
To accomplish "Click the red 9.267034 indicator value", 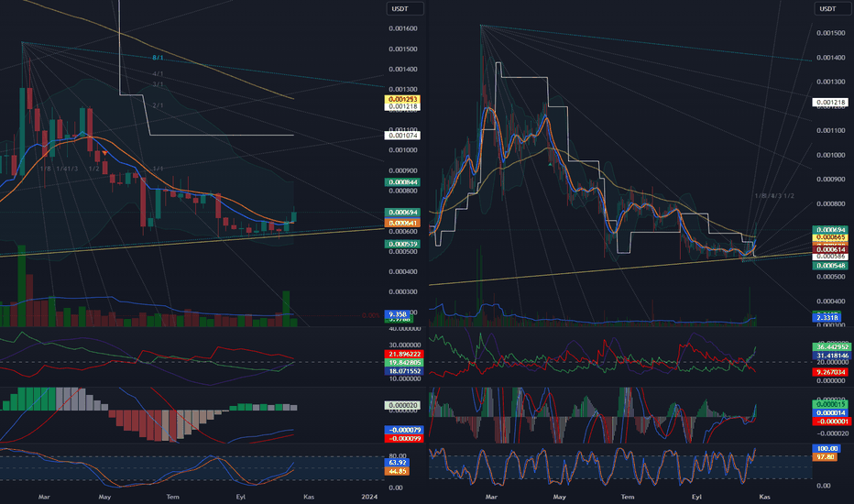I will (829, 372).
